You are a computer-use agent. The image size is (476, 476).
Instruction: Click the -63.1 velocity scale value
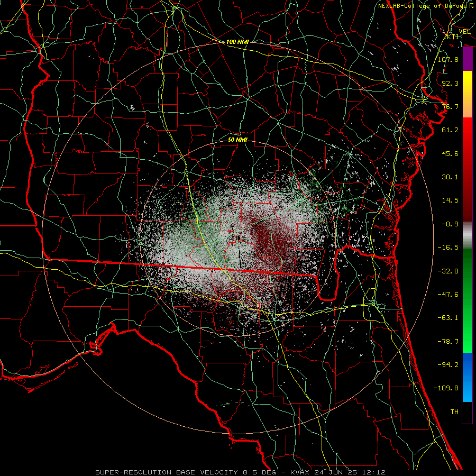[x=448, y=318]
